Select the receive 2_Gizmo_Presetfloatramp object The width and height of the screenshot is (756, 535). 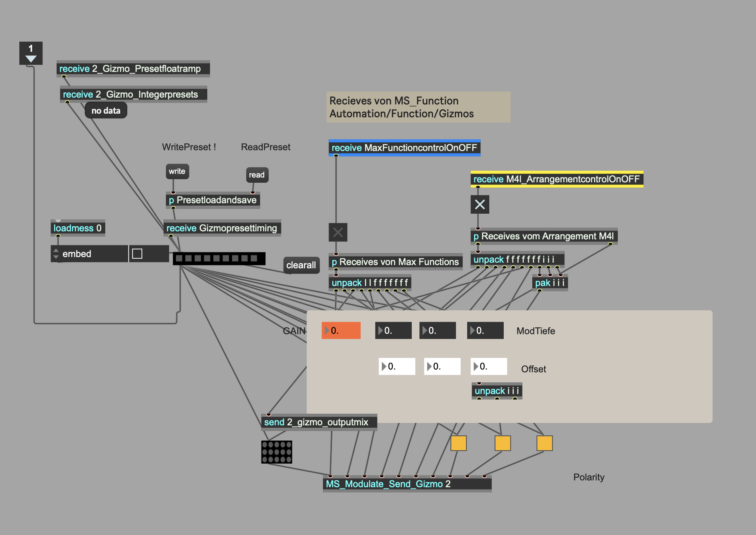[133, 69]
